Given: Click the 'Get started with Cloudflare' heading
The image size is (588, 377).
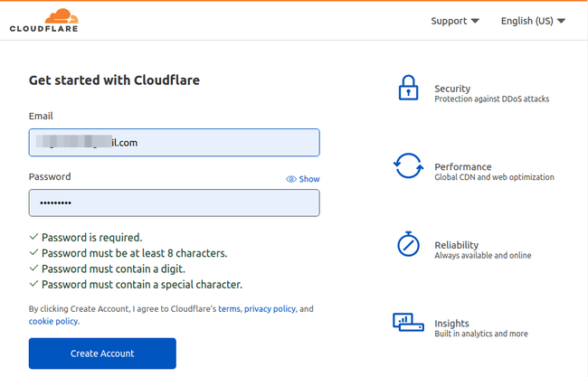Looking at the screenshot, I should click(x=114, y=80).
